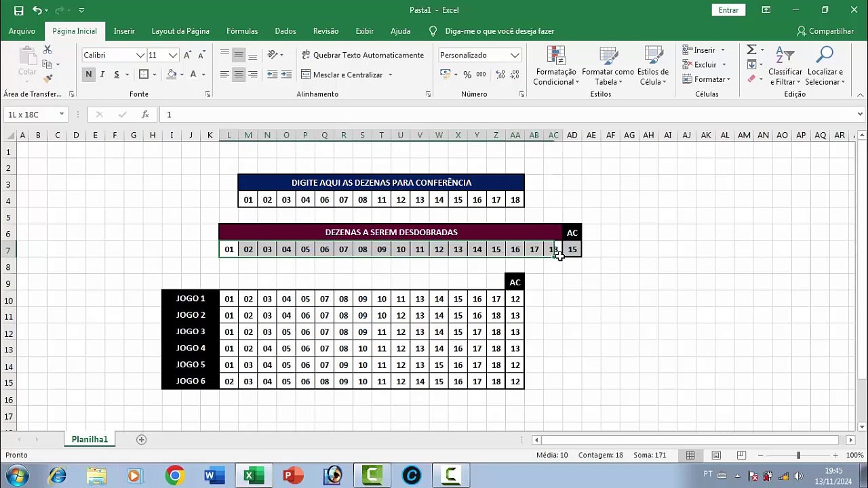Click the accounting currency format icon
The height and width of the screenshot is (488, 868).
(x=445, y=75)
